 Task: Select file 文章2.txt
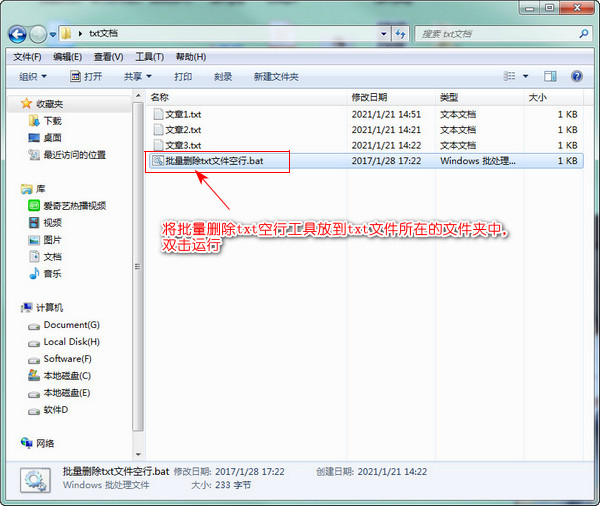(x=183, y=130)
